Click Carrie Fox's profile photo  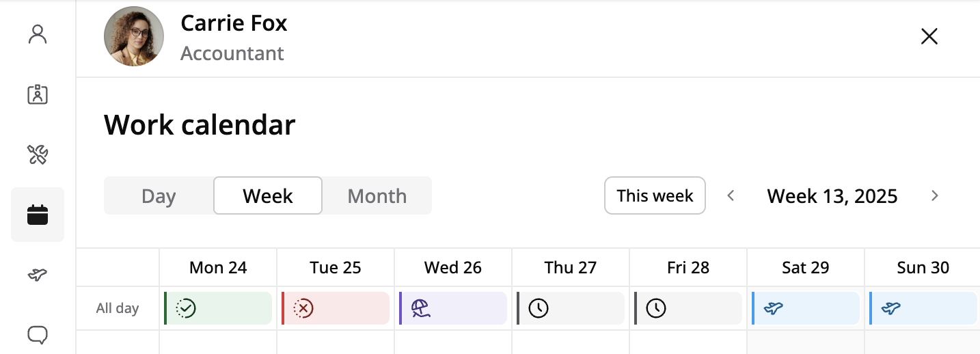point(134,36)
